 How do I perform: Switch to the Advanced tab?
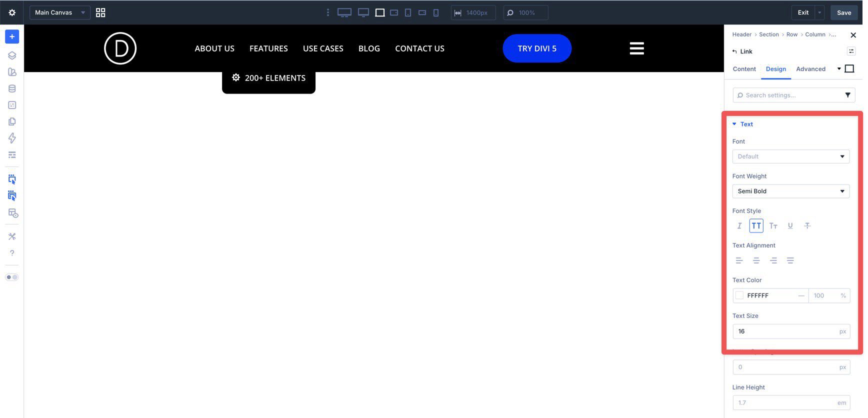pos(810,69)
